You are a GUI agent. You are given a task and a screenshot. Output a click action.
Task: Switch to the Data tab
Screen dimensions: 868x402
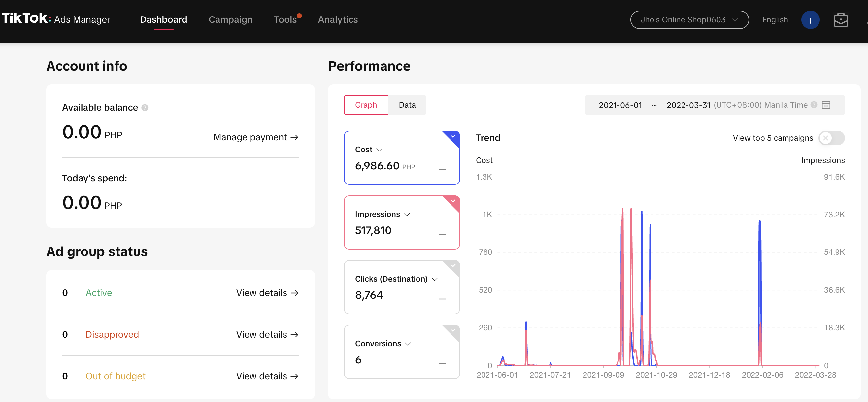[407, 105]
